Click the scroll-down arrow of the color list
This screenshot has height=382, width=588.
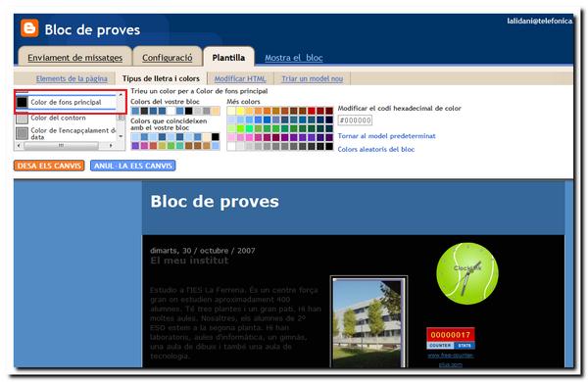[121, 136]
